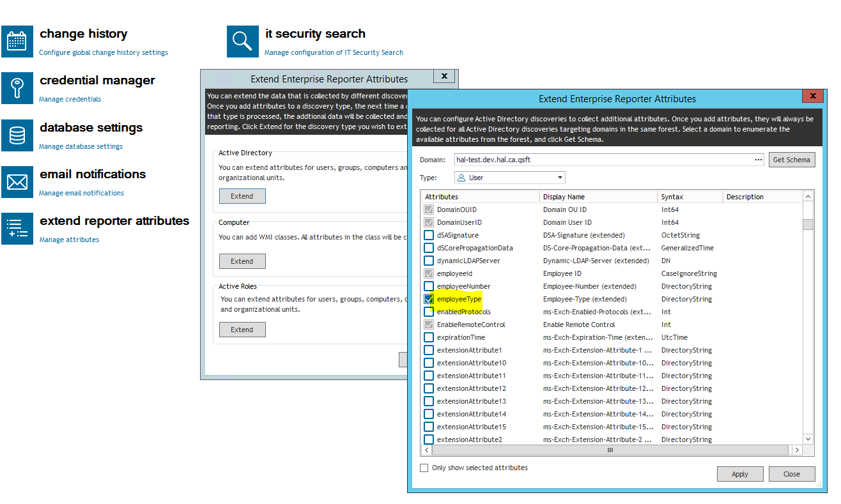This screenshot has height=504, width=841.
Task: Open the domain browse ellipsis button
Action: click(x=759, y=160)
